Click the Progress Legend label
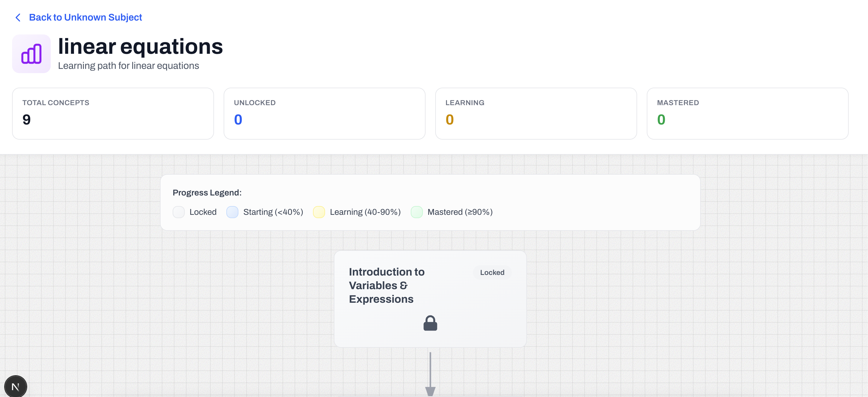This screenshot has width=868, height=397. click(207, 192)
